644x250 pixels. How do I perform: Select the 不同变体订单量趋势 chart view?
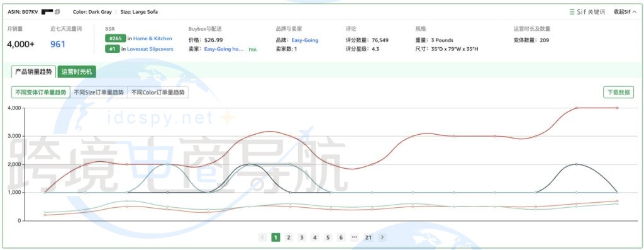[x=41, y=93]
